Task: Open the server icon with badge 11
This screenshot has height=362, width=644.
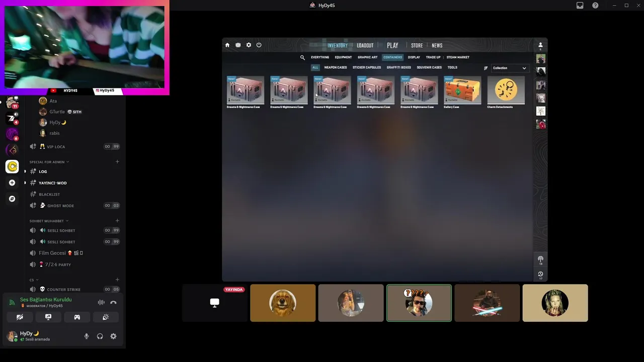Action: [12, 103]
